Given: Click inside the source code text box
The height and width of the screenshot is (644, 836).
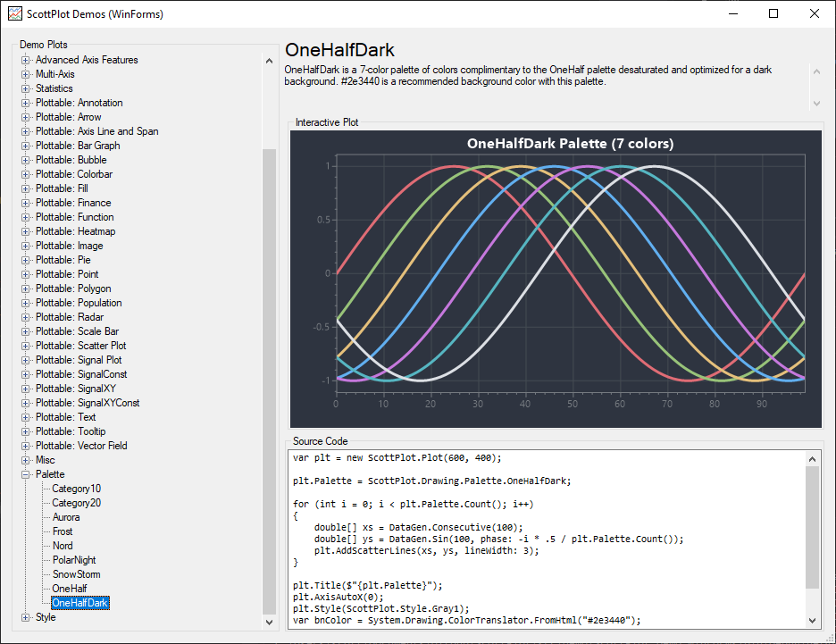Looking at the screenshot, I should [547, 539].
